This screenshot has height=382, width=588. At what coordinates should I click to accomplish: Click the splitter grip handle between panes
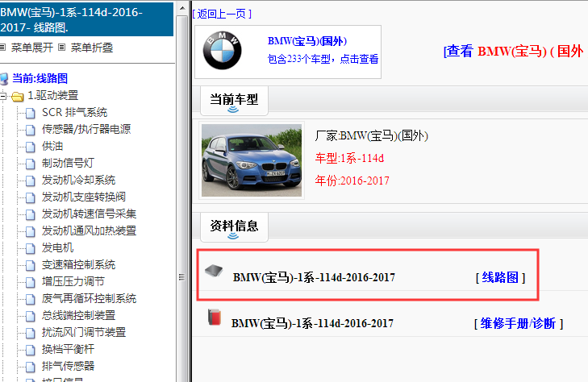pos(181,277)
